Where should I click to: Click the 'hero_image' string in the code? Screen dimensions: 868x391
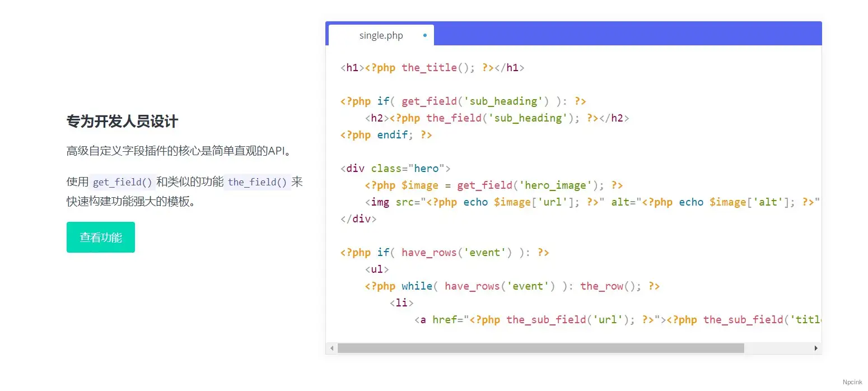click(555, 185)
